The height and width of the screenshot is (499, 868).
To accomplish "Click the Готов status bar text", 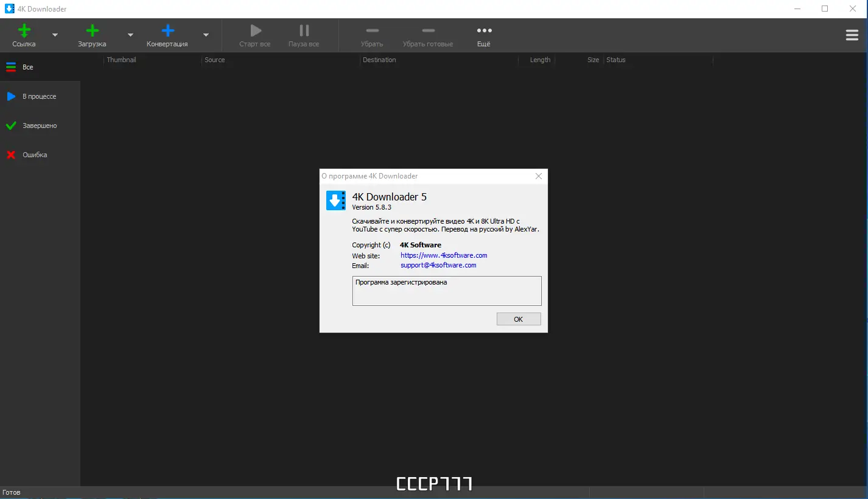I will point(12,492).
